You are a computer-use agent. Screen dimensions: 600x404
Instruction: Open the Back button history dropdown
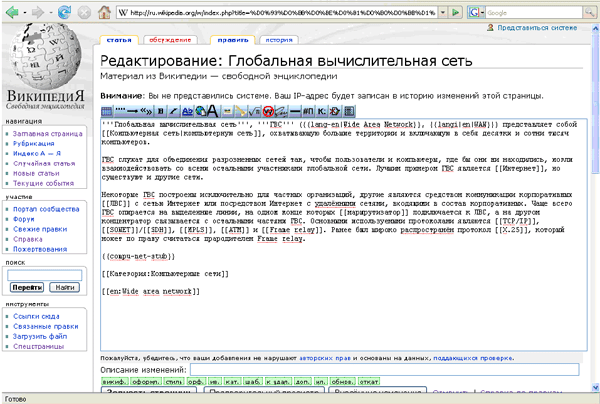[24, 13]
